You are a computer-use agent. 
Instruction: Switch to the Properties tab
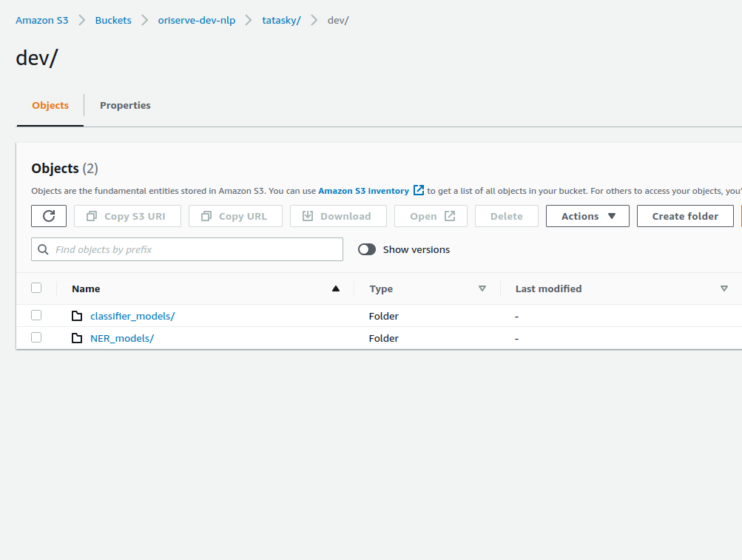(125, 105)
